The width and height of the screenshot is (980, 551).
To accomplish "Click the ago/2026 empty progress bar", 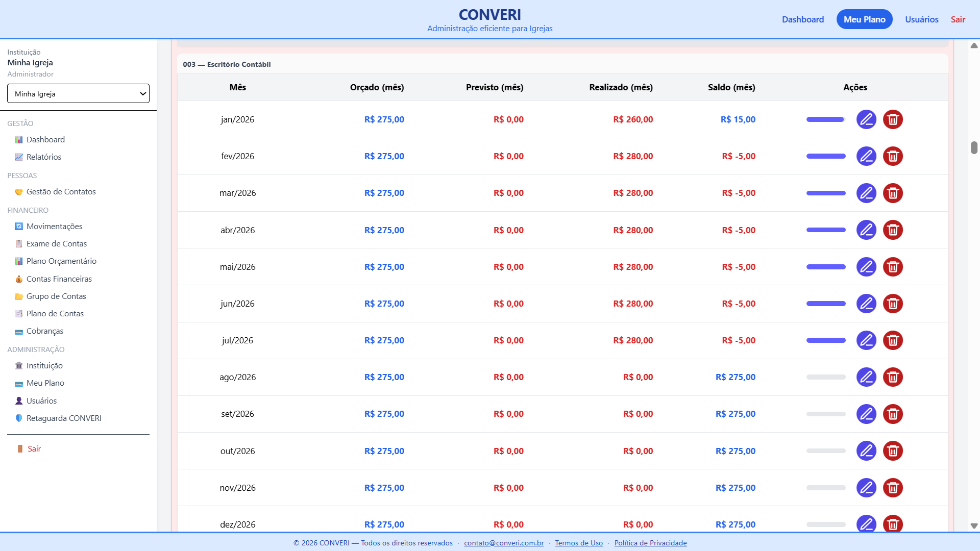I will coord(826,377).
